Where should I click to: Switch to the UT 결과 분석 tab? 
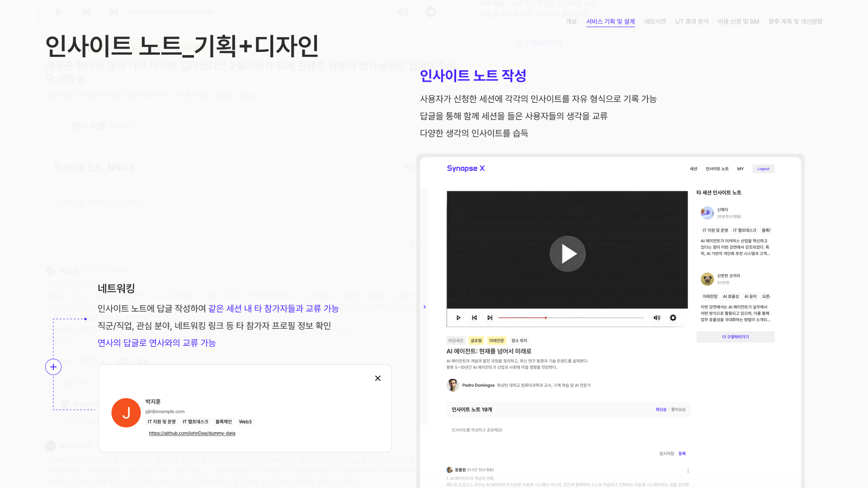(x=692, y=22)
